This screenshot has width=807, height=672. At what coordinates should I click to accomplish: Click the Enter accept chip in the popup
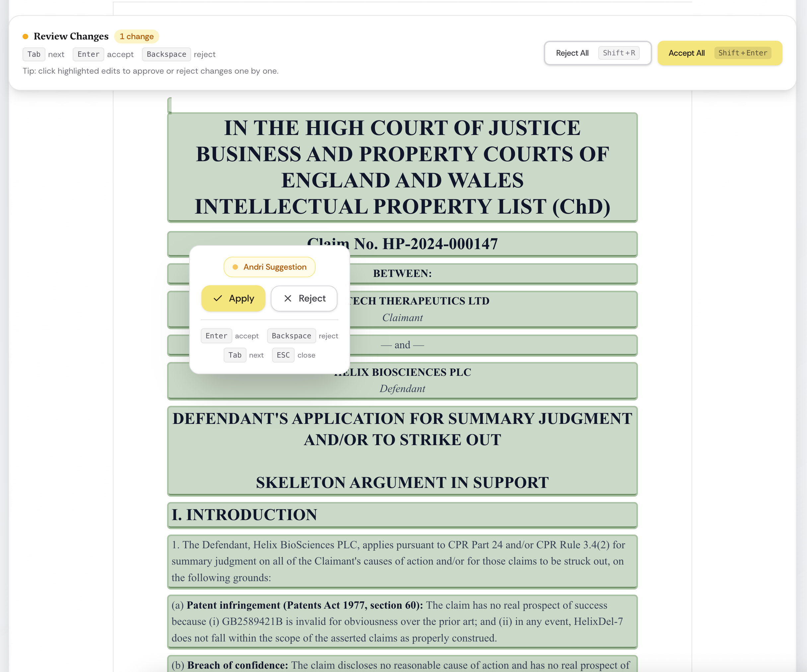[216, 335]
